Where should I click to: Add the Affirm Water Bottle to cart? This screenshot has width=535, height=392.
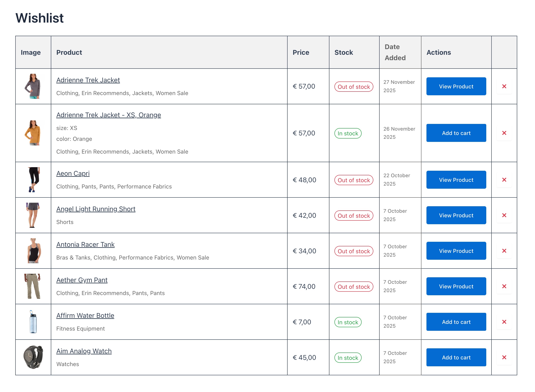tap(456, 322)
